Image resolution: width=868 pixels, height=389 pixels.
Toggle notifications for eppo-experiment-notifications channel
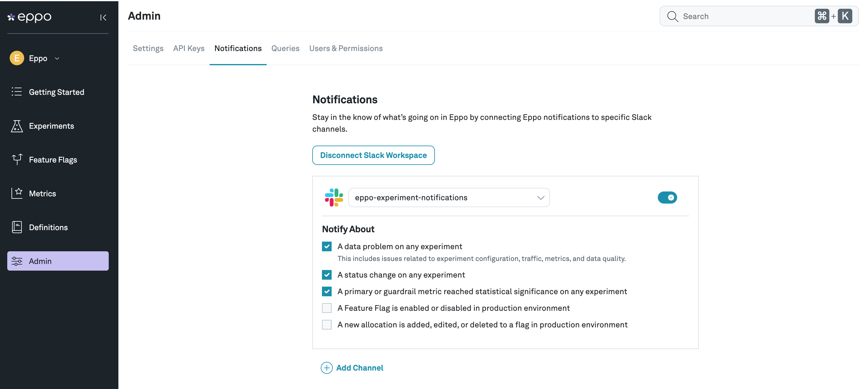coord(667,198)
